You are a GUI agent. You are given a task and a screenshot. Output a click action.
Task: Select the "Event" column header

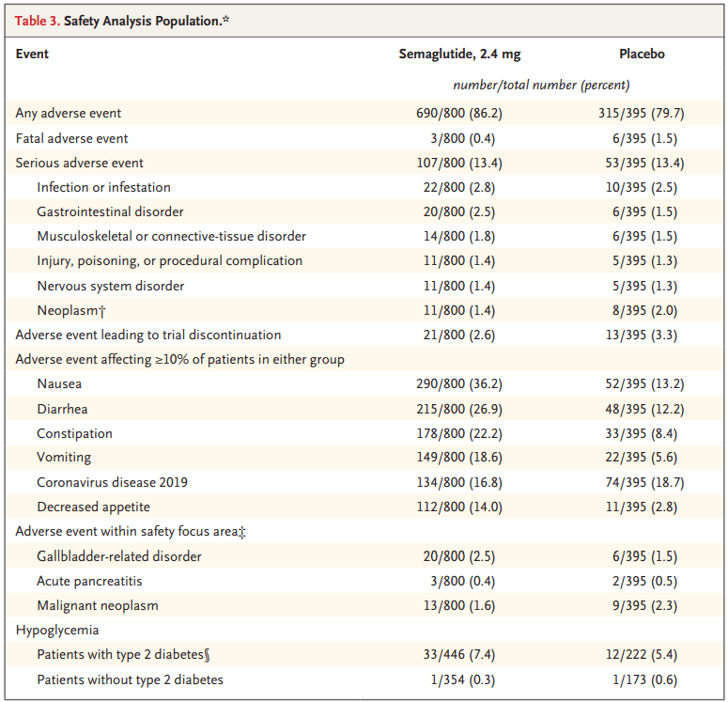pos(32,54)
